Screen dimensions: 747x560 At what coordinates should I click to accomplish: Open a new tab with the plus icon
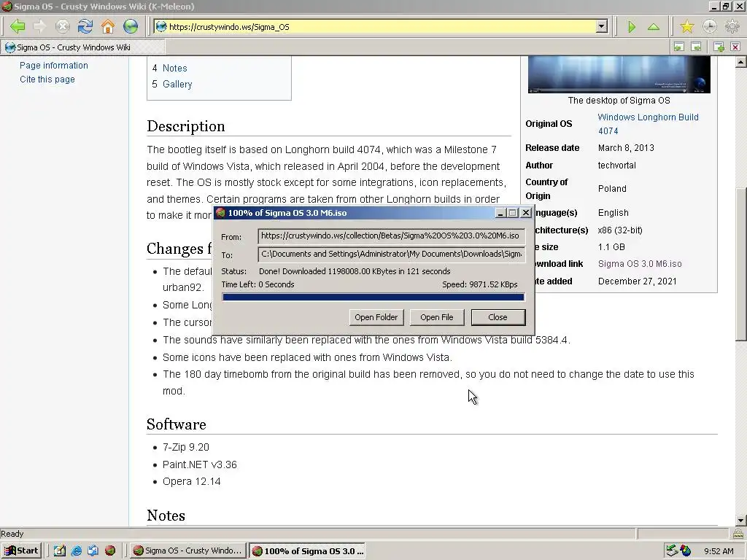(x=719, y=47)
